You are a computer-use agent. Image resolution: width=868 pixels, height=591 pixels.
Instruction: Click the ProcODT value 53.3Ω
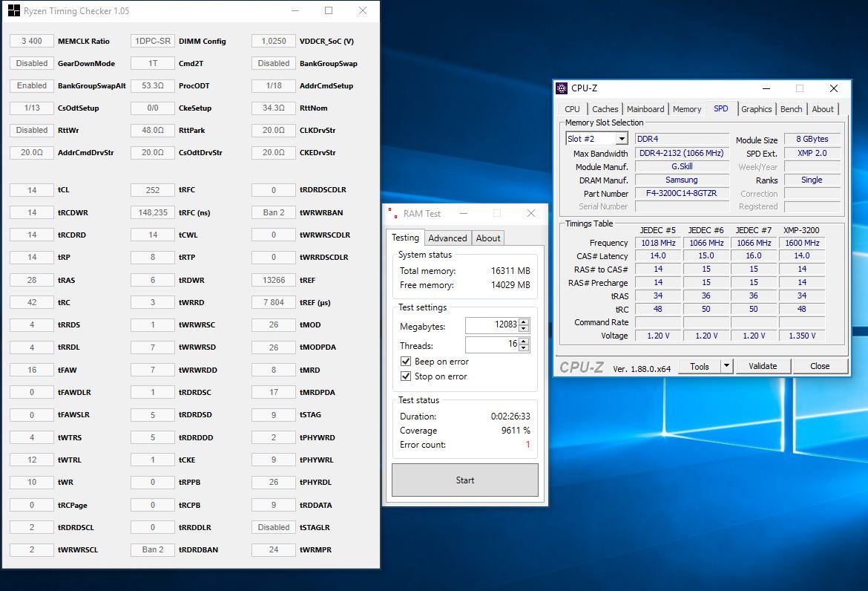pyautogui.click(x=153, y=85)
